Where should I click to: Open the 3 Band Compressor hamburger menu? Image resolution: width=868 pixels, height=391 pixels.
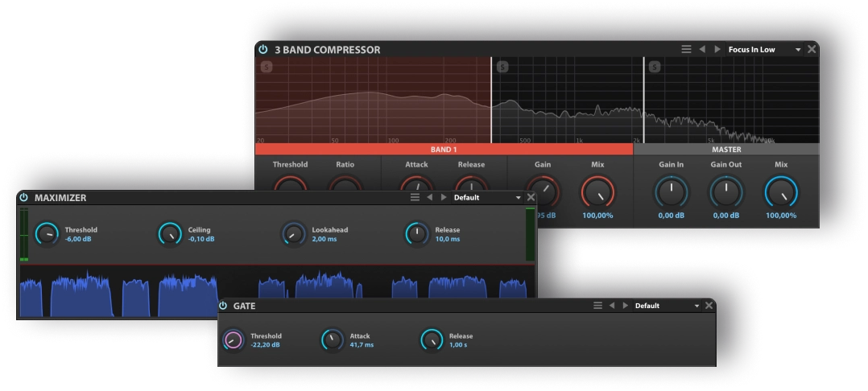[686, 49]
